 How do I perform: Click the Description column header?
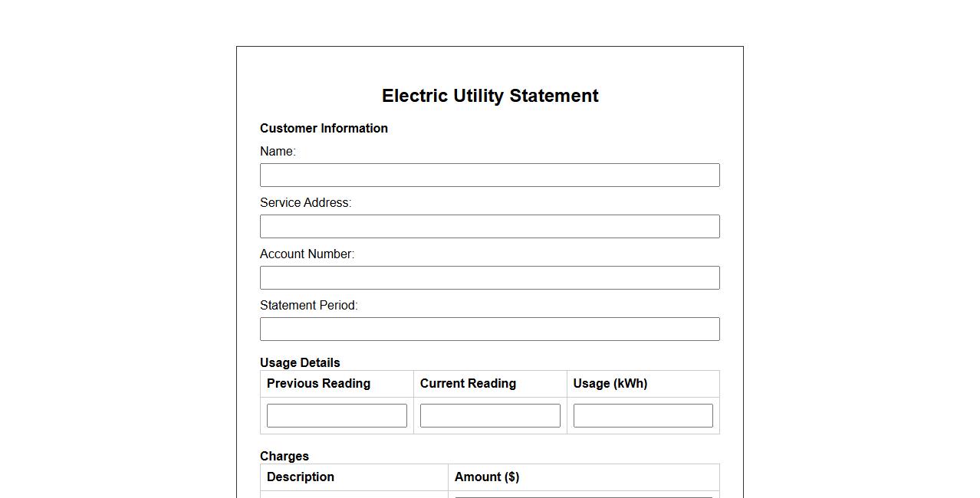tap(301, 477)
